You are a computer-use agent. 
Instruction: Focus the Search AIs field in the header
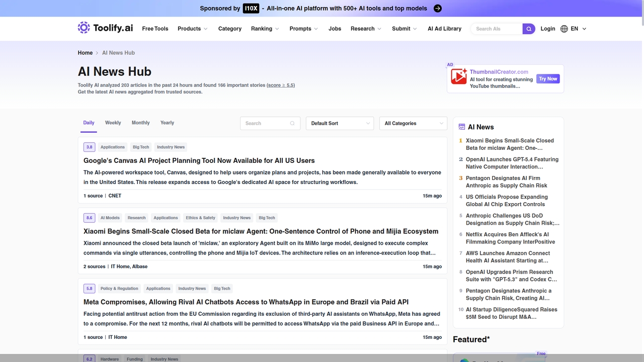[x=496, y=29]
